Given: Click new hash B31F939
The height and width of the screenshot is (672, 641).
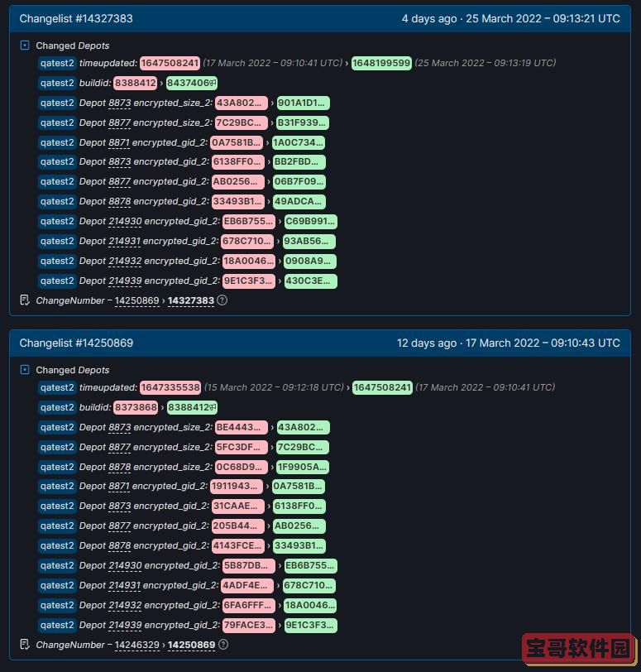Looking at the screenshot, I should (303, 122).
